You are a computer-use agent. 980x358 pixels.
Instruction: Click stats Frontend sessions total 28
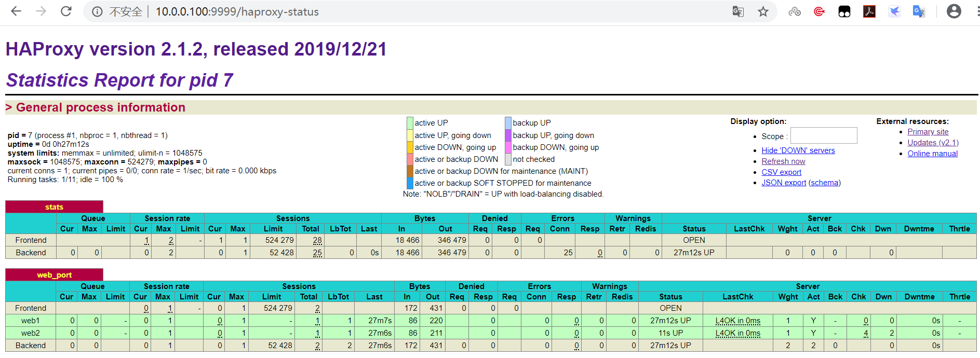click(317, 240)
